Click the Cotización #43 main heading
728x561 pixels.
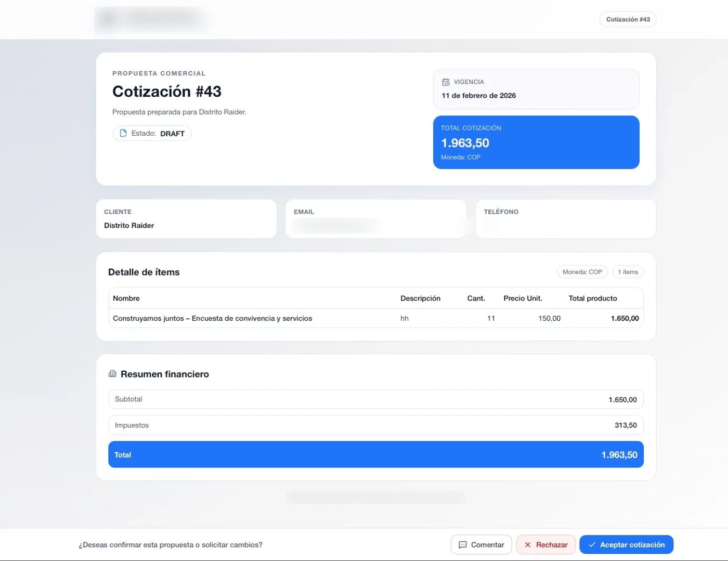[167, 92]
